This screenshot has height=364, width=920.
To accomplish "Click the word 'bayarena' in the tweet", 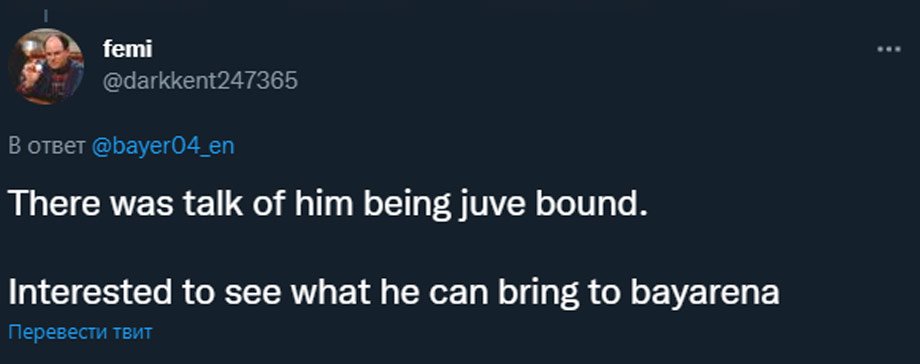I will click(705, 292).
